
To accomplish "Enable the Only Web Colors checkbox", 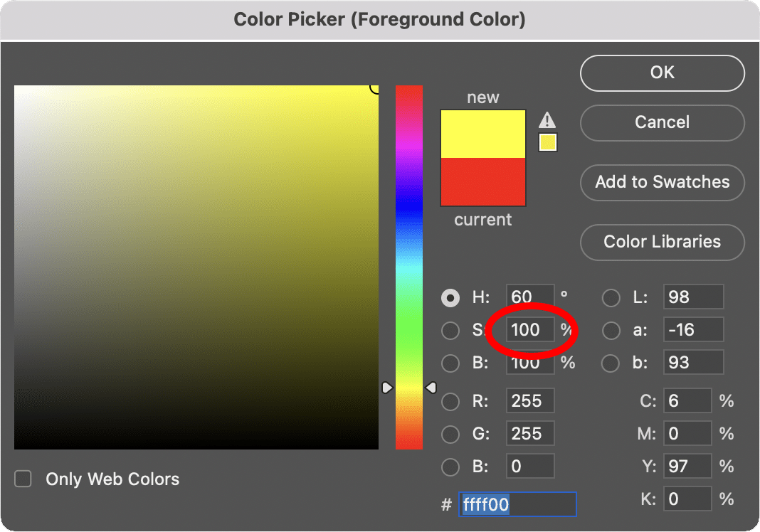I will pos(22,479).
